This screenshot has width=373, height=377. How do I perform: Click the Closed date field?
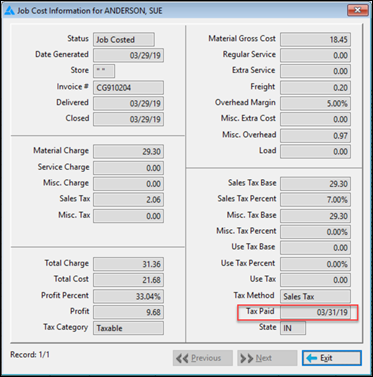(x=128, y=119)
